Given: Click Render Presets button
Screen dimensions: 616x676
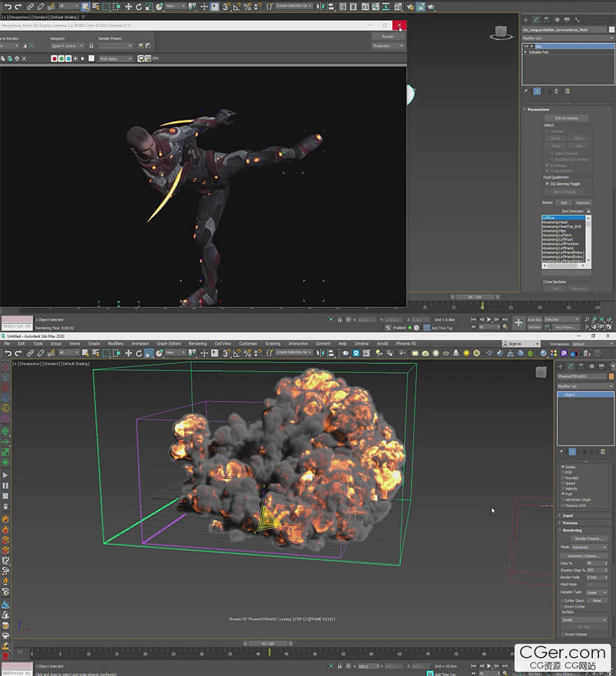Looking at the screenshot, I should pyautogui.click(x=589, y=538).
